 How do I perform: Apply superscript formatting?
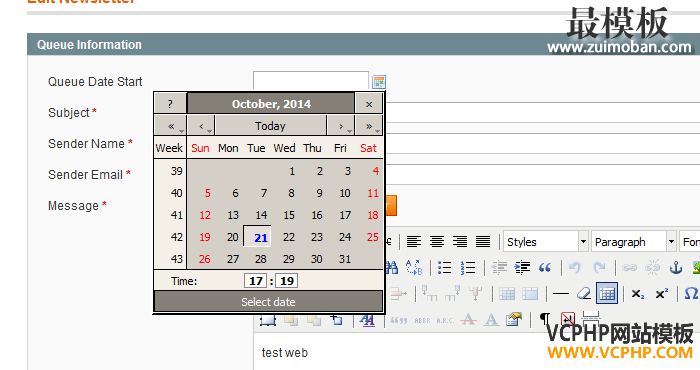pyautogui.click(x=661, y=294)
